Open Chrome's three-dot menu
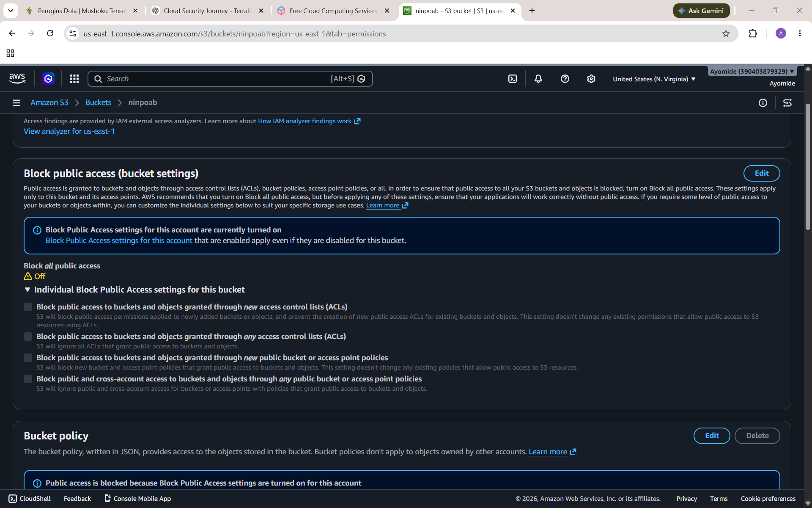The image size is (812, 508). pyautogui.click(x=800, y=33)
